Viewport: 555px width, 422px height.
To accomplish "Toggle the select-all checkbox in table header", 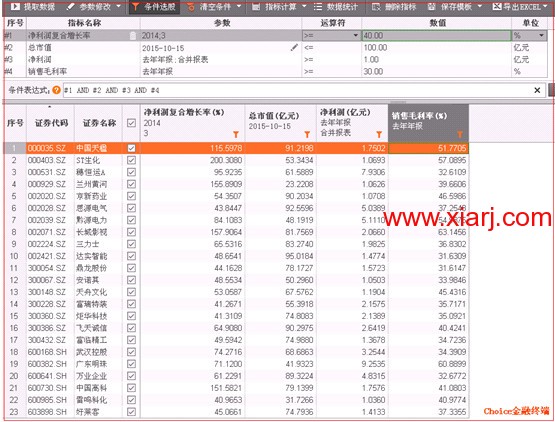I will tap(131, 123).
